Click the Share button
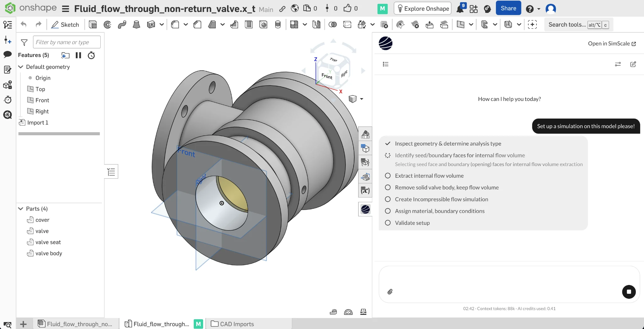Screen dimensions: 644x329 pyautogui.click(x=508, y=8)
